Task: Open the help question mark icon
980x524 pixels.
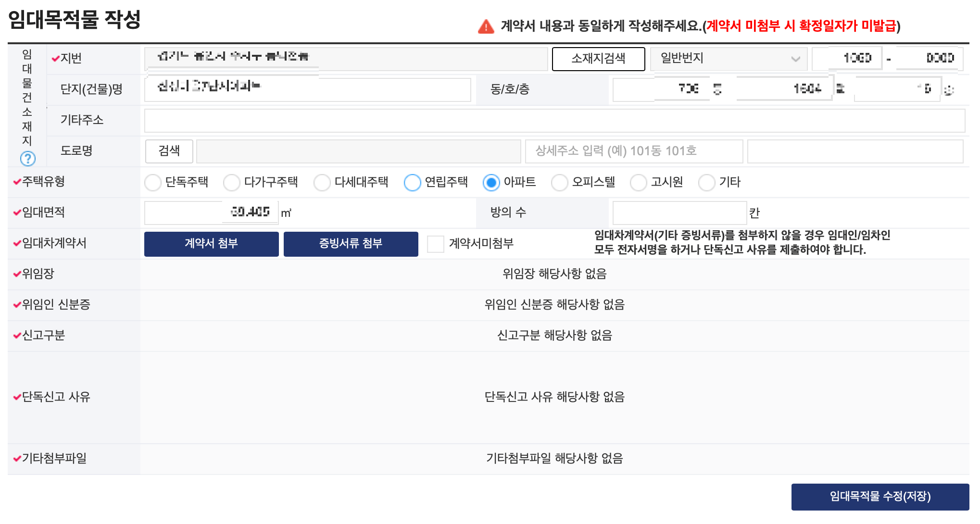Action: point(28,159)
